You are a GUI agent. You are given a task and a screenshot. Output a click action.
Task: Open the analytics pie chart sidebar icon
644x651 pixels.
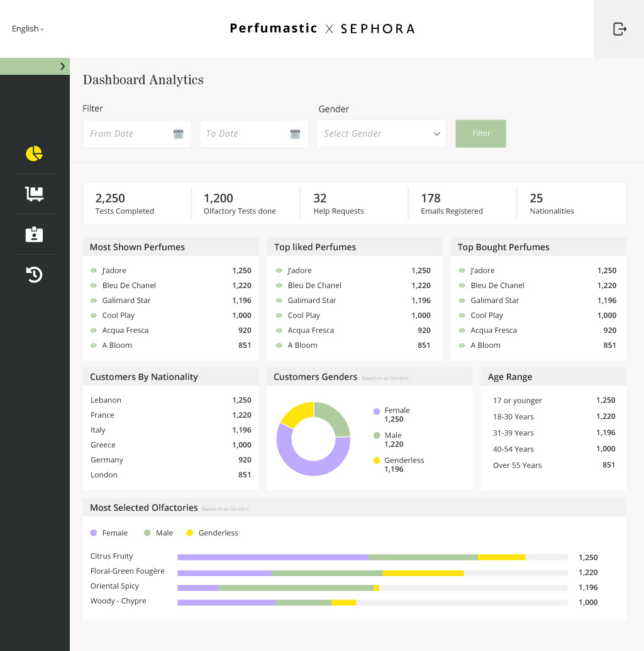coord(34,153)
